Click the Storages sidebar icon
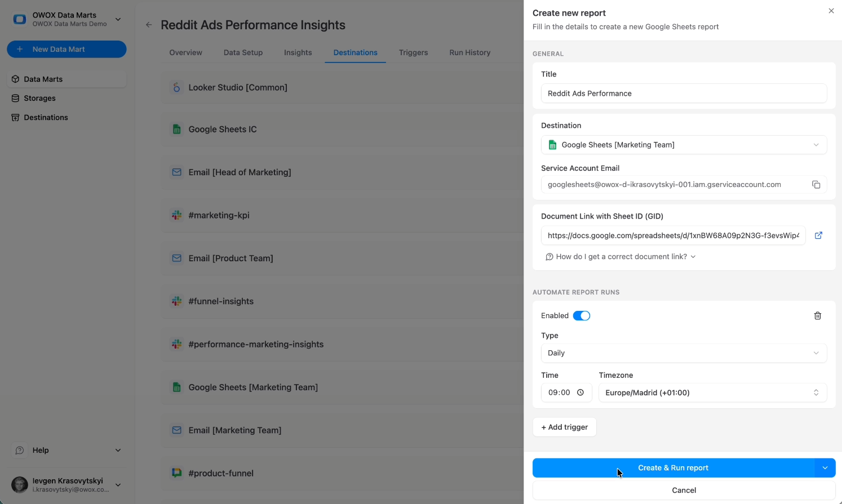The height and width of the screenshot is (504, 842). [x=15, y=98]
